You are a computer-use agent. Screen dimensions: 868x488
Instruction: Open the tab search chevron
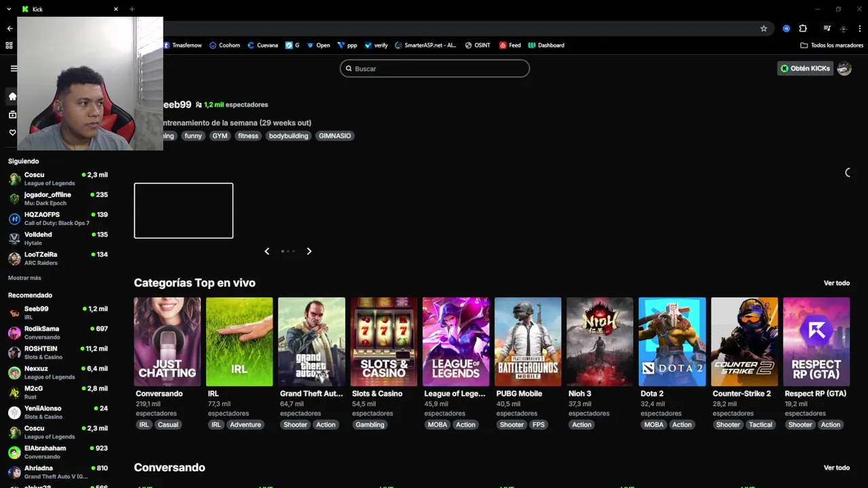click(x=9, y=9)
